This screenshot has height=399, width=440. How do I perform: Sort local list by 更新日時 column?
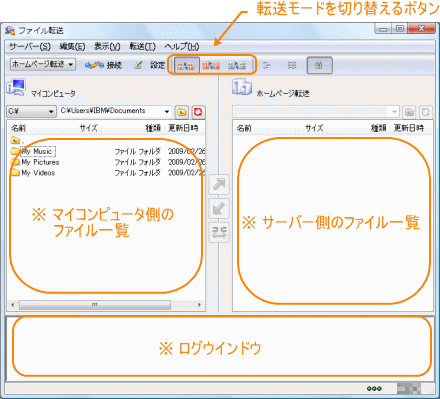click(183, 128)
